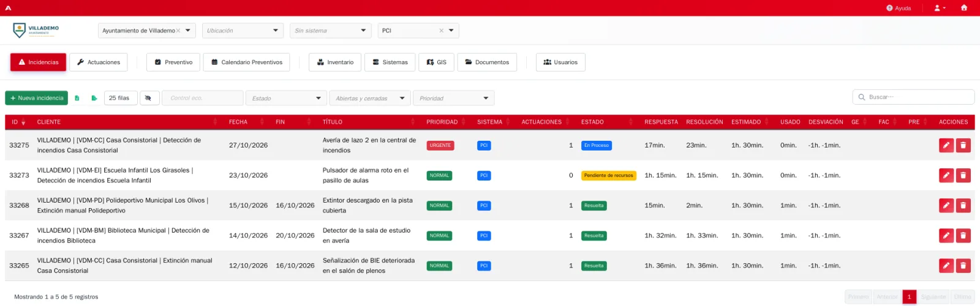This screenshot has width=980, height=306.
Task: Open the user account menu
Action: (x=940, y=8)
